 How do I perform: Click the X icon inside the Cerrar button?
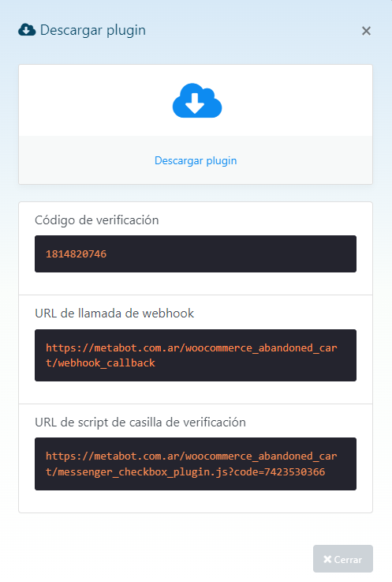[x=327, y=559]
